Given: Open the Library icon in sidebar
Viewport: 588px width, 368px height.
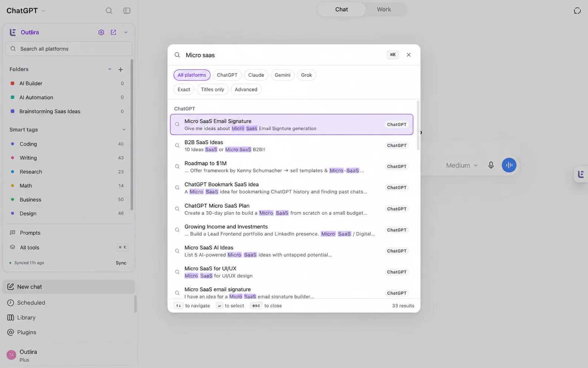Looking at the screenshot, I should coord(10,318).
